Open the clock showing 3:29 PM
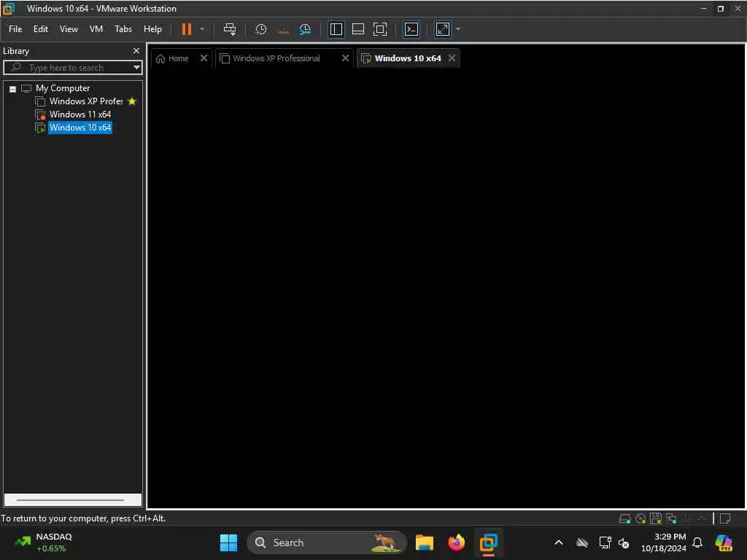 click(664, 542)
